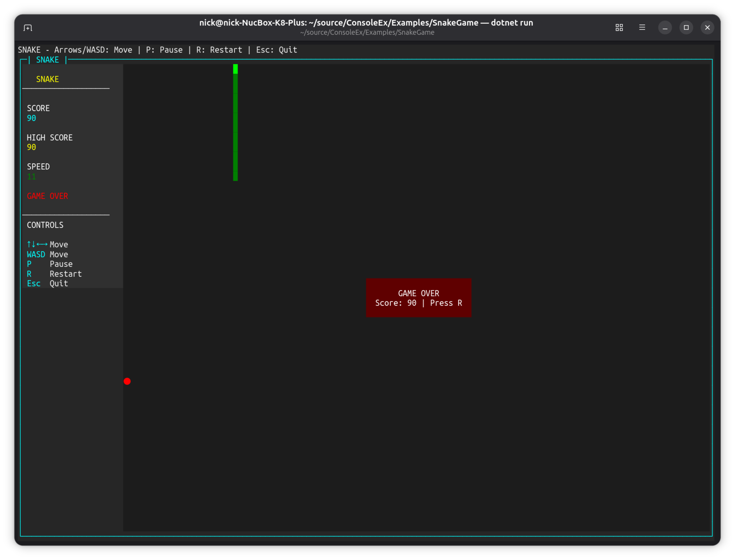Click the new tab icon in the titlebar
Screen dimensions: 735x560
point(28,28)
